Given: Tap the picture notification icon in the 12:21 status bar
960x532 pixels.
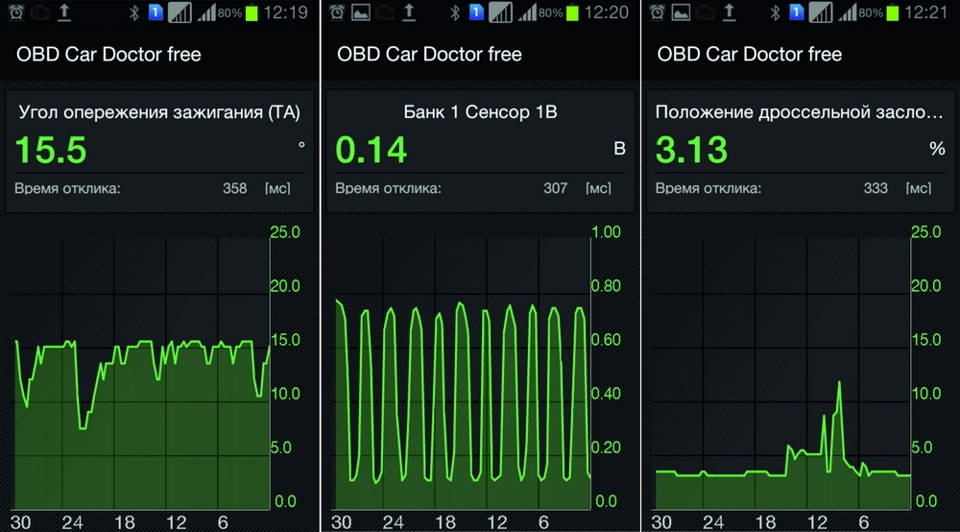Looking at the screenshot, I should (x=681, y=12).
